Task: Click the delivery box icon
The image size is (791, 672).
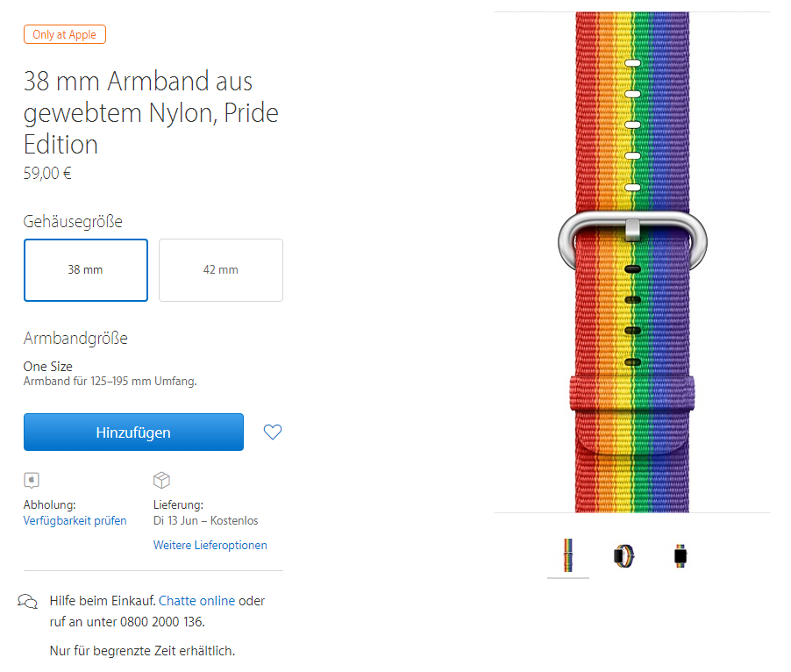Action: click(161, 480)
